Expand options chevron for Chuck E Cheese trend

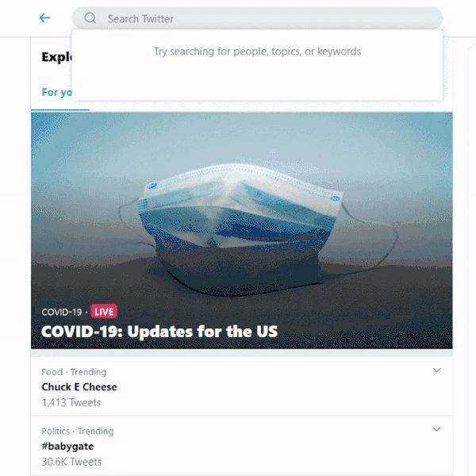click(x=436, y=370)
